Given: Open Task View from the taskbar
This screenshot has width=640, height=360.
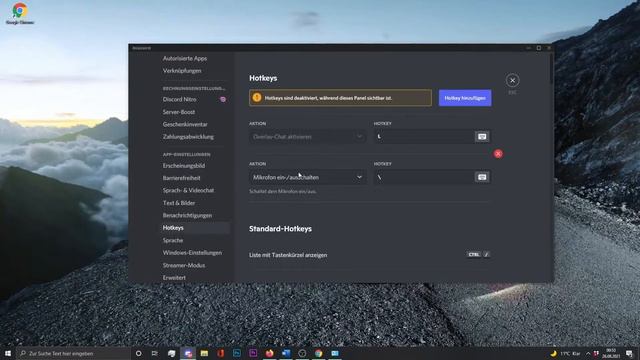Looking at the screenshot, I should point(155,353).
